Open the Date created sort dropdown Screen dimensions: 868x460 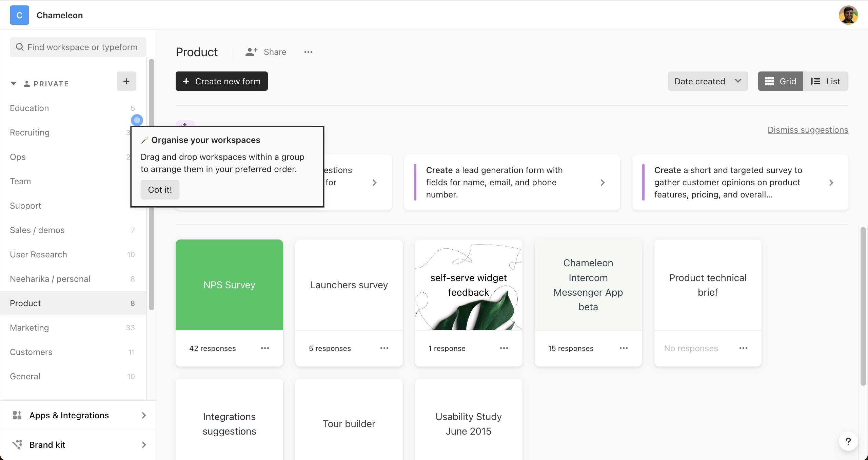708,81
